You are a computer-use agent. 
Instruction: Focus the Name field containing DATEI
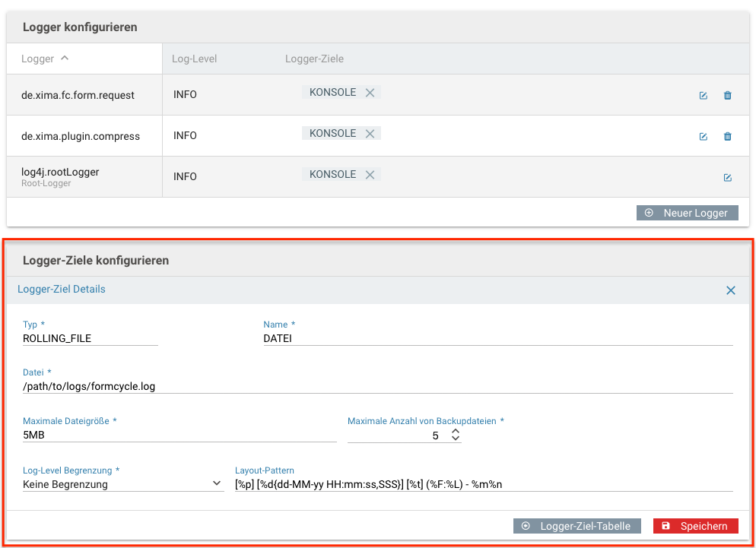point(498,338)
